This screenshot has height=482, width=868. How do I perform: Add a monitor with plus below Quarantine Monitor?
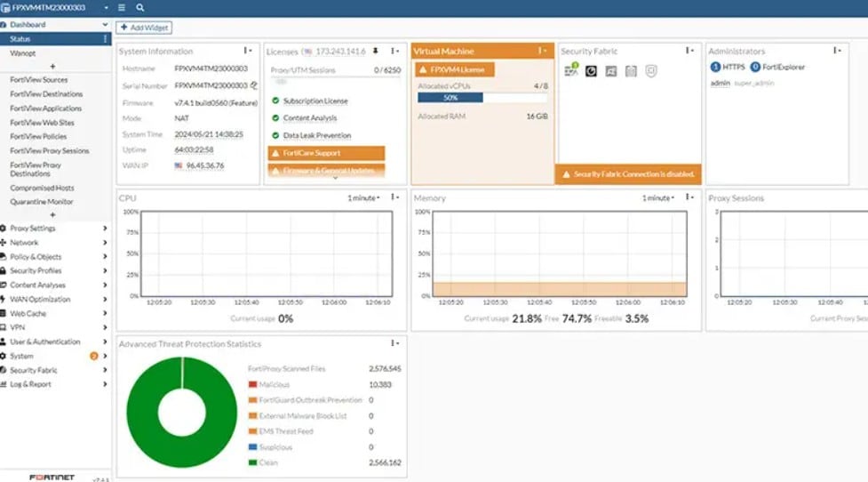[52, 214]
